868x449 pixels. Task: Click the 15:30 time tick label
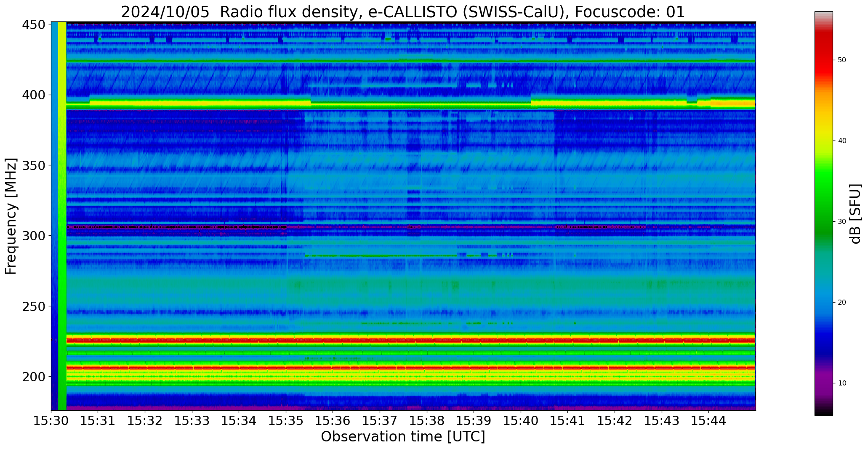pyautogui.click(x=51, y=420)
